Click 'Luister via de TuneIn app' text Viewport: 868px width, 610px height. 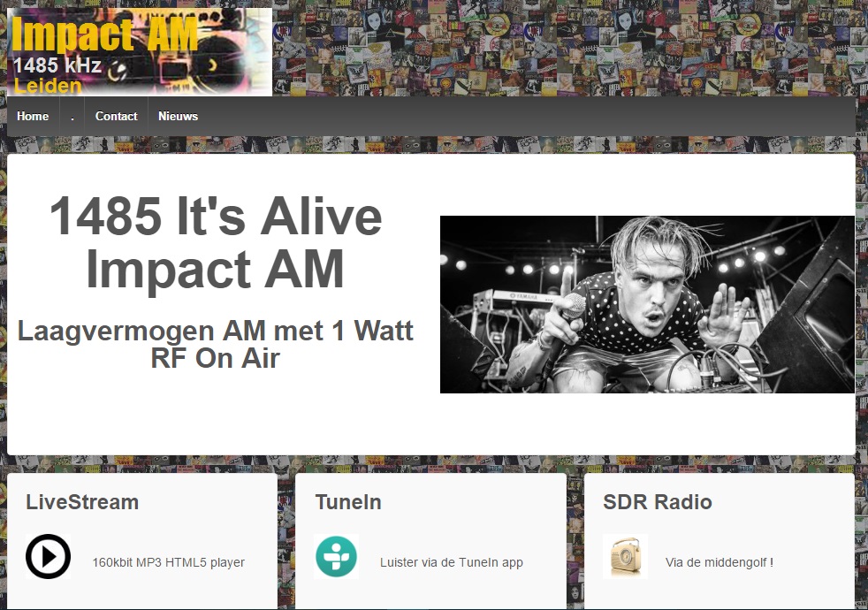tap(451, 562)
